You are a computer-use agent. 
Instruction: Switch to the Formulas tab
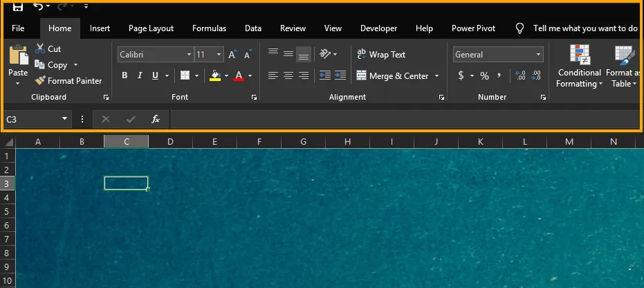point(209,28)
